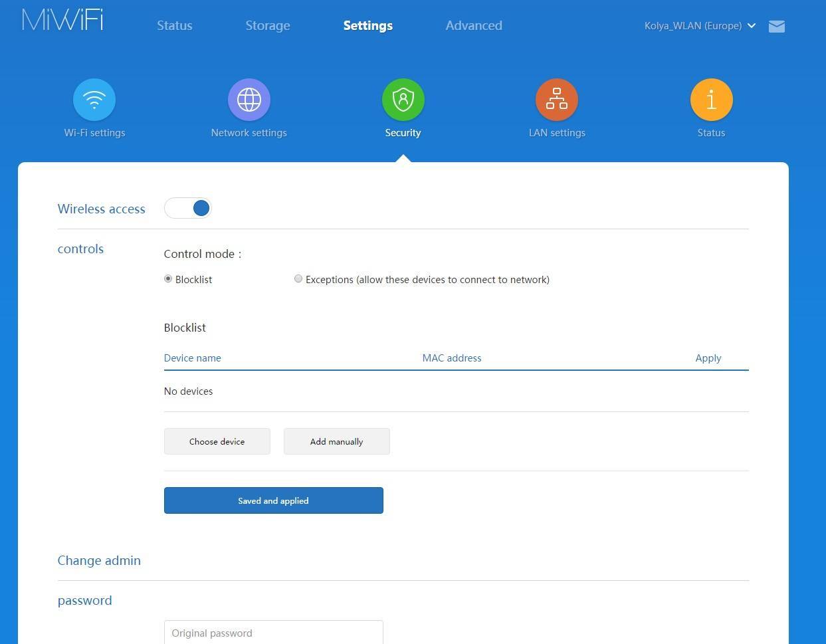Open the Wi-Fi settings icon
The height and width of the screenshot is (644, 826).
[x=94, y=100]
